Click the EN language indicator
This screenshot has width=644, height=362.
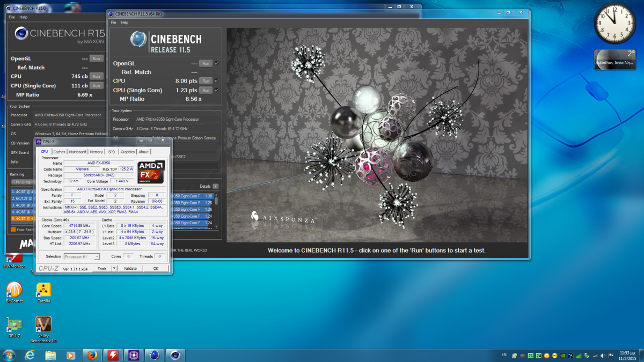[x=503, y=355]
